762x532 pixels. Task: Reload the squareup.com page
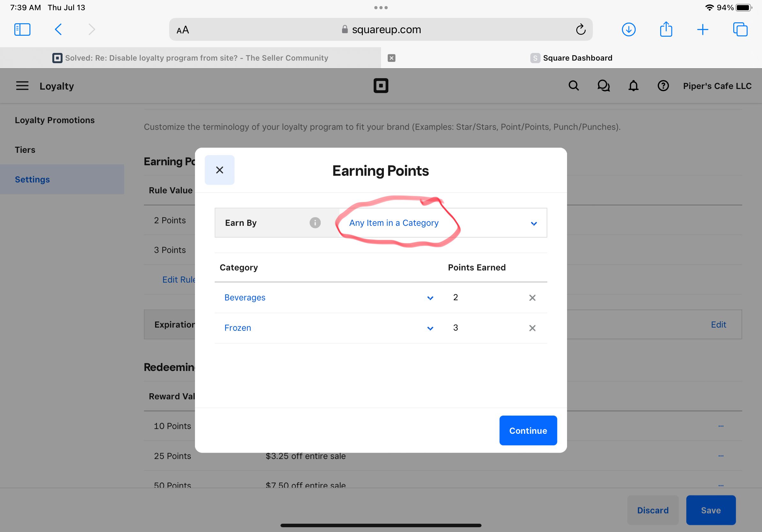(x=580, y=30)
